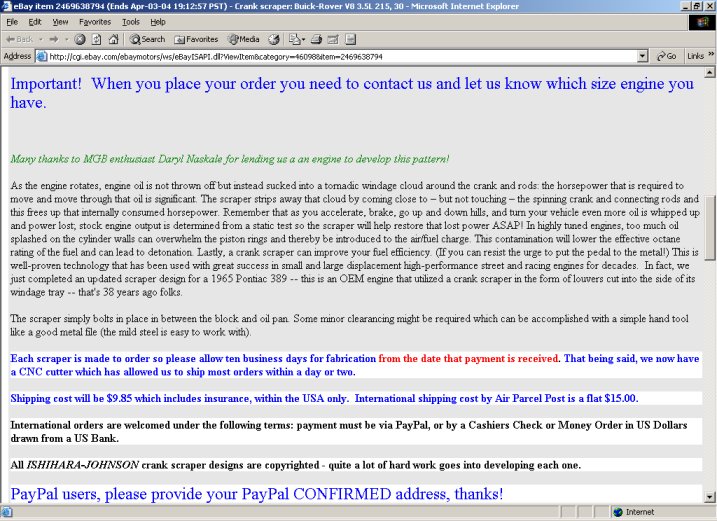Click the page scrollbar down arrow
The height and width of the screenshot is (521, 717).
[x=710, y=497]
